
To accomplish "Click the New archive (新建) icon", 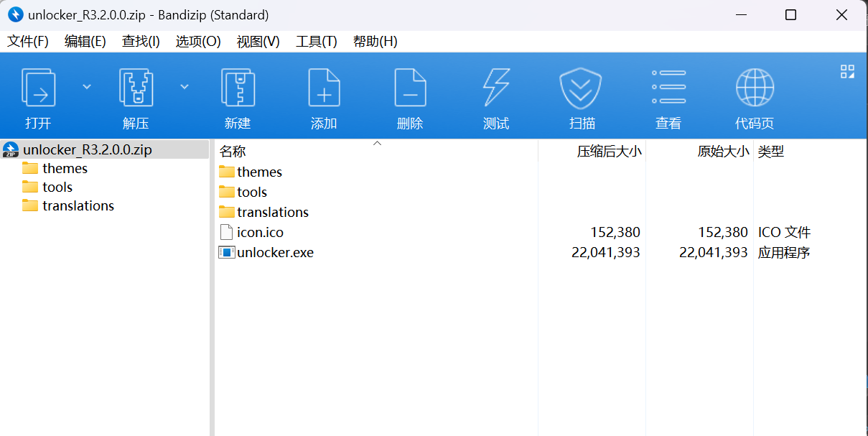I will point(238,88).
